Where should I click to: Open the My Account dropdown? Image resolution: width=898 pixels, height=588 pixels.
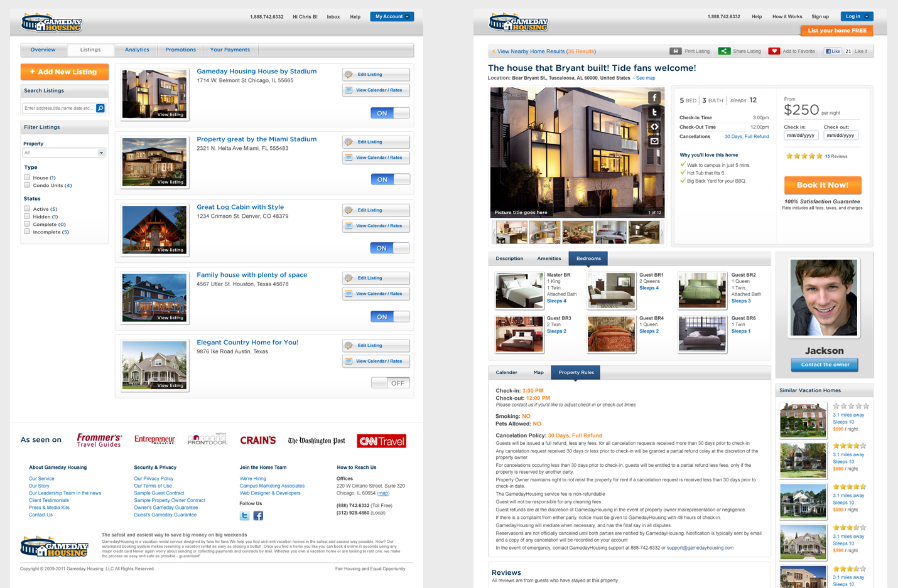coord(392,16)
